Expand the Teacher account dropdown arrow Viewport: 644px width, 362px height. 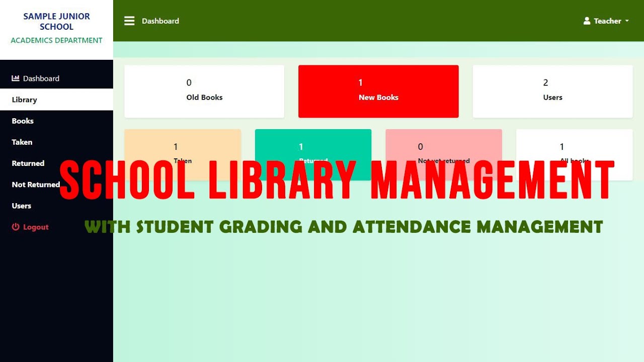[x=627, y=21]
